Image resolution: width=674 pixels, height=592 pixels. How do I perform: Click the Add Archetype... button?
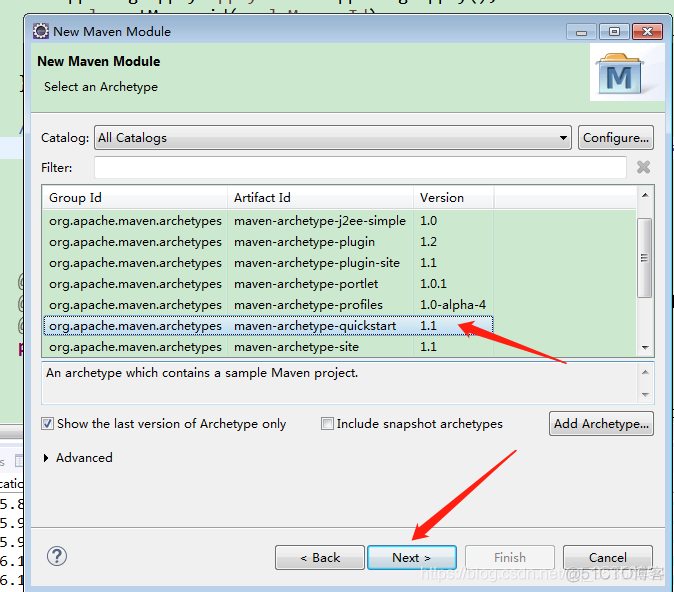click(x=601, y=424)
